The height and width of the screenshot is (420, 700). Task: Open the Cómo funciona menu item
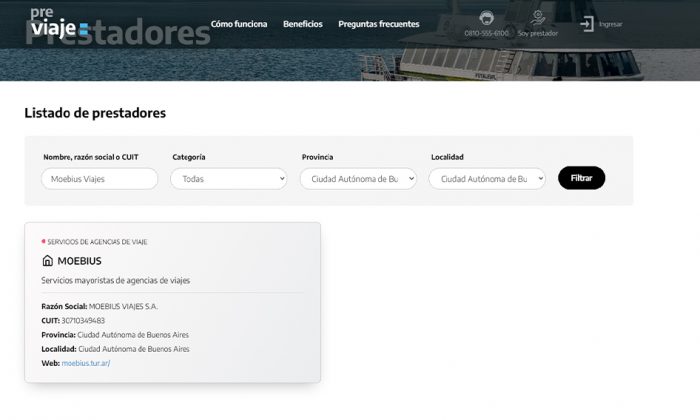pos(239,23)
